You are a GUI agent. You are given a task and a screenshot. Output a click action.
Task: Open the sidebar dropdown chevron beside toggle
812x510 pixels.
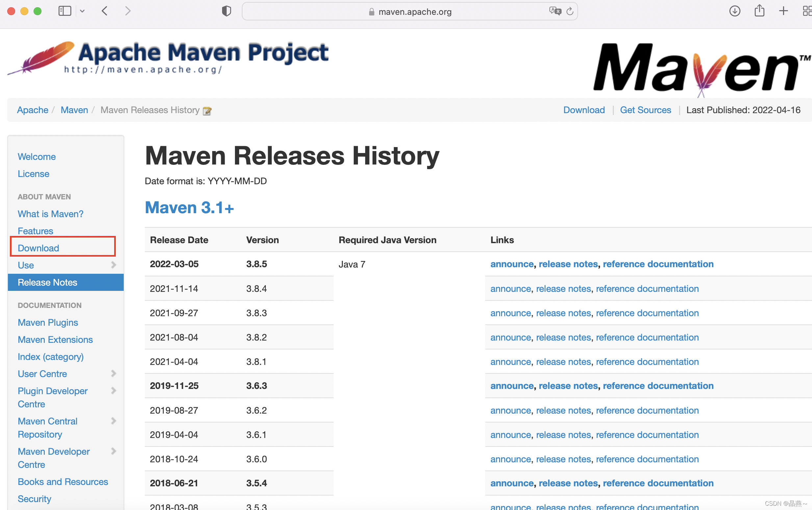click(82, 12)
